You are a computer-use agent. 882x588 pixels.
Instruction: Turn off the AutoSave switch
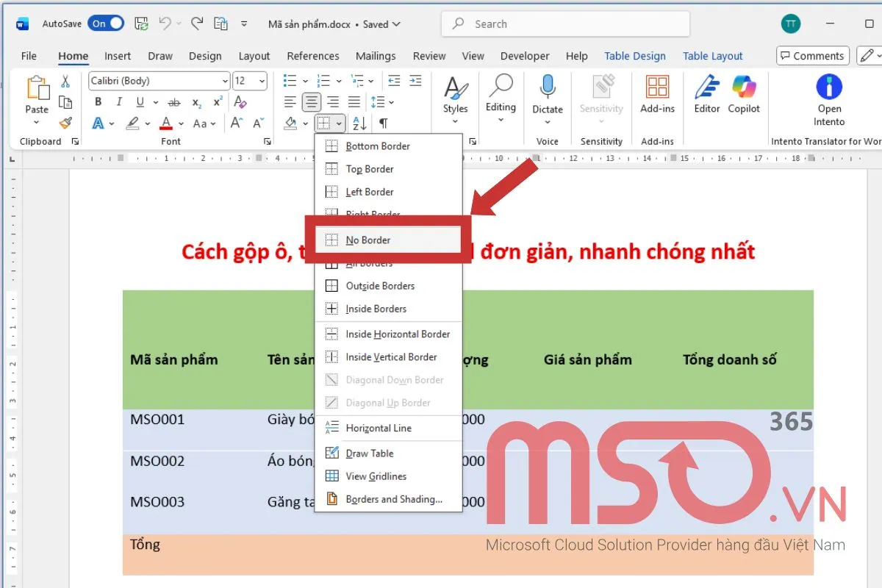click(x=106, y=23)
